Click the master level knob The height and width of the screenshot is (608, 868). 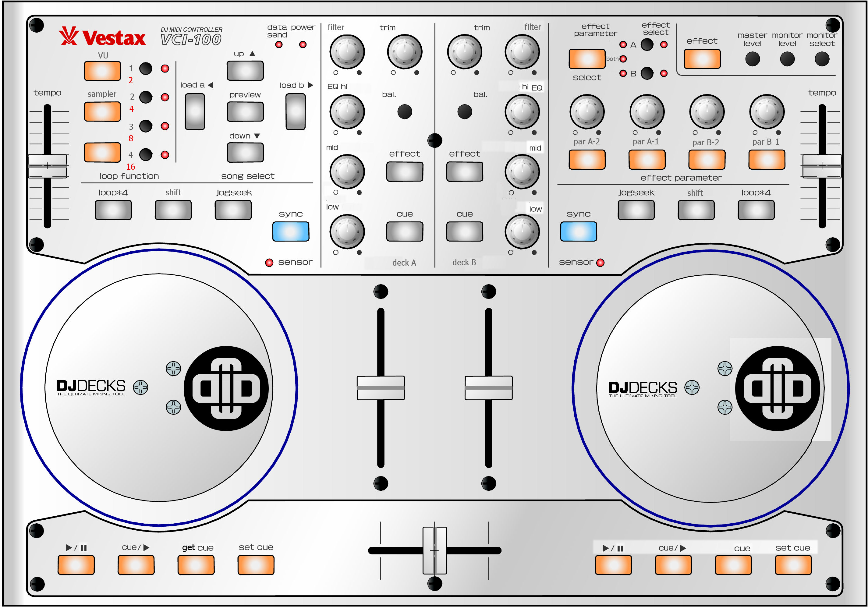(x=752, y=59)
